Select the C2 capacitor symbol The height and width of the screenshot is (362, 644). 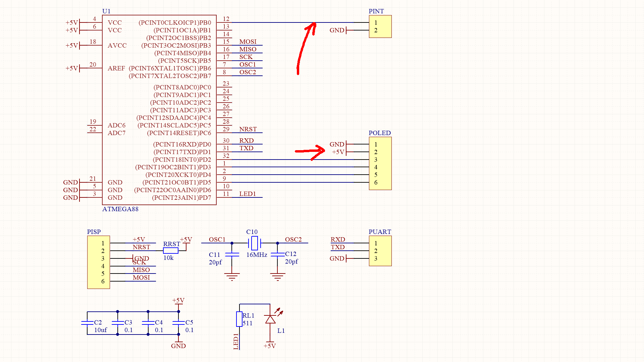tap(87, 323)
